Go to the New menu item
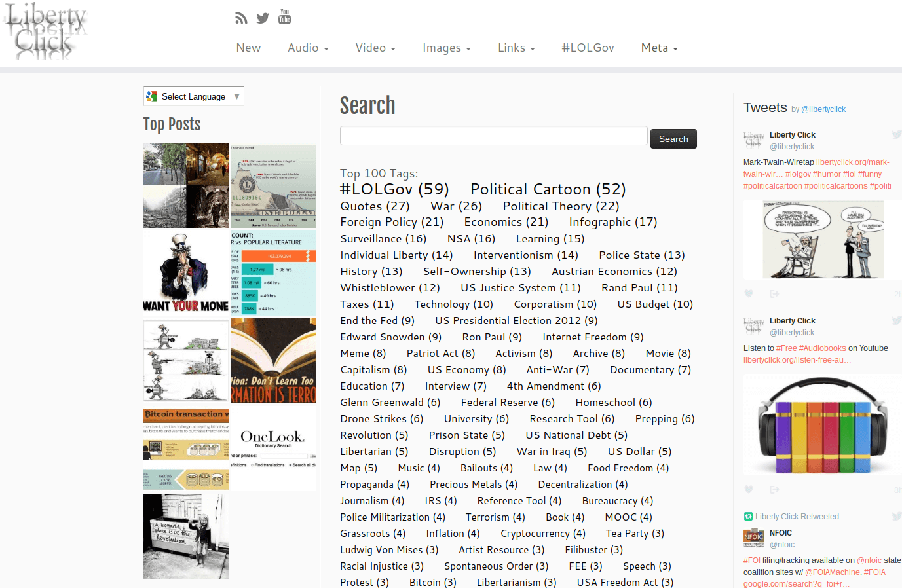 point(248,48)
